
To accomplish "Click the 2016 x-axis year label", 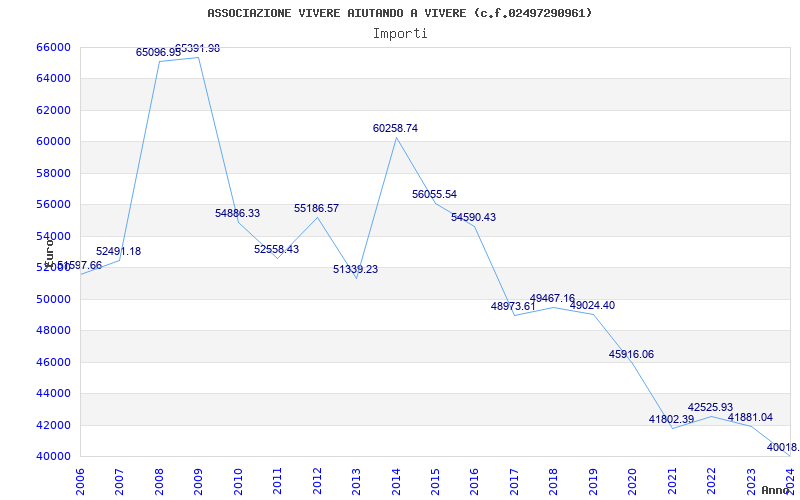I will pyautogui.click(x=474, y=480).
